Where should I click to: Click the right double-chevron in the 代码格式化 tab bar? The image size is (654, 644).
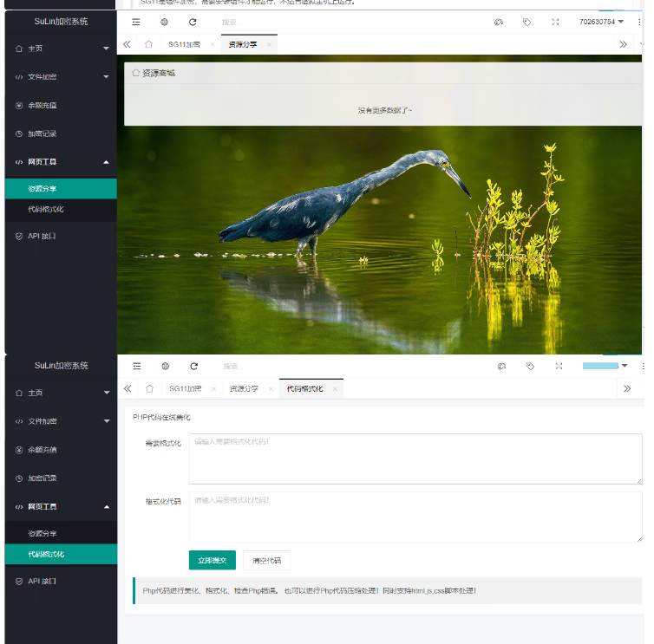(626, 389)
